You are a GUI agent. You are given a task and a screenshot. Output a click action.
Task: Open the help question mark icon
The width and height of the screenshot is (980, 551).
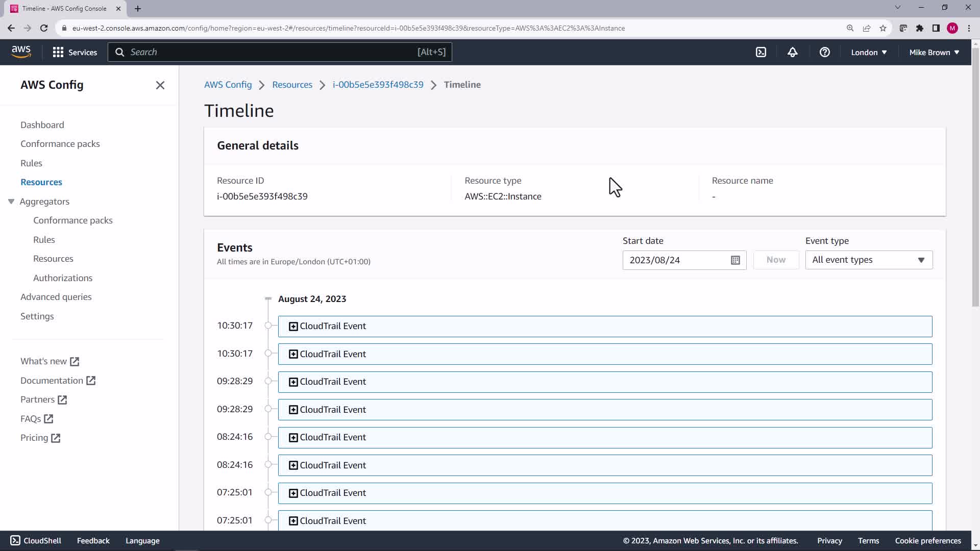point(824,52)
